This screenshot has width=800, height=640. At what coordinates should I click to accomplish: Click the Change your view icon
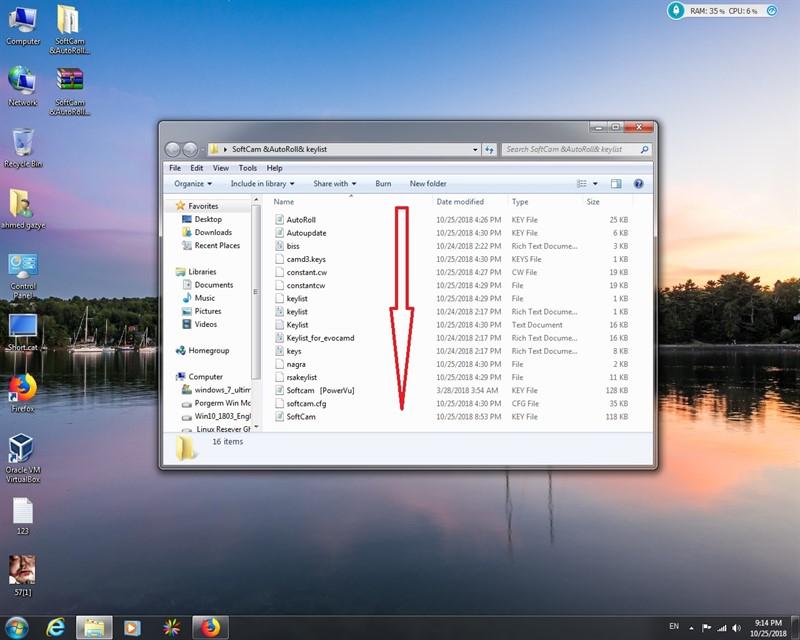click(x=582, y=184)
